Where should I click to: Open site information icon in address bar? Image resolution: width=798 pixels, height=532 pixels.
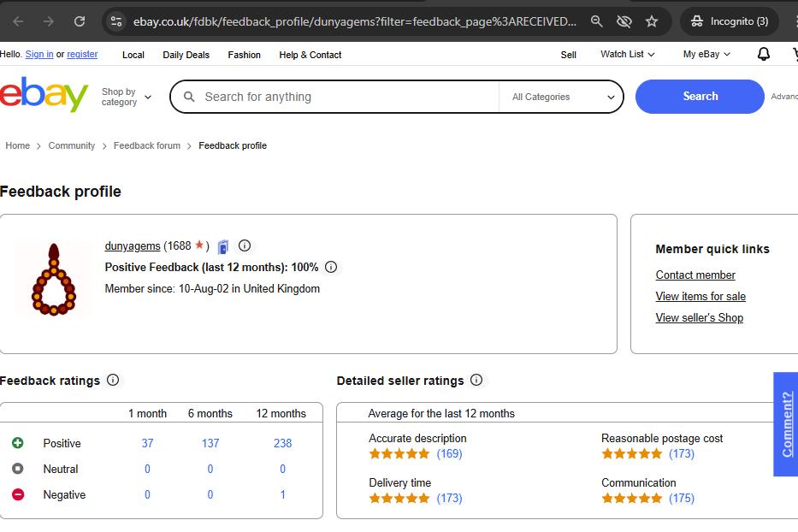pyautogui.click(x=116, y=21)
